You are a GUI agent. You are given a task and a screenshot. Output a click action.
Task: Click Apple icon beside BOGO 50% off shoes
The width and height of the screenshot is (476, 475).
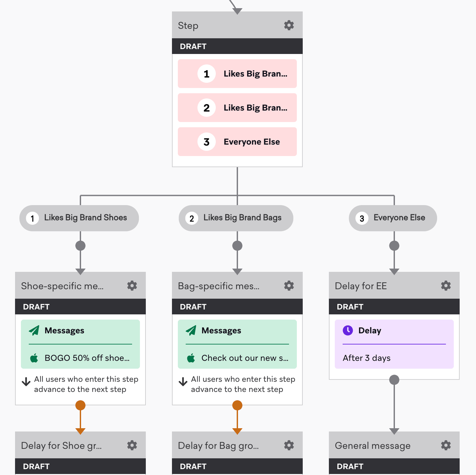pos(34,358)
